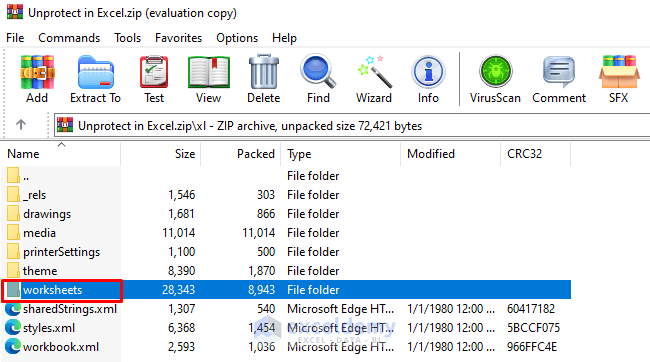650x362 pixels.
Task: Open the Tools menu
Action: 128,38
